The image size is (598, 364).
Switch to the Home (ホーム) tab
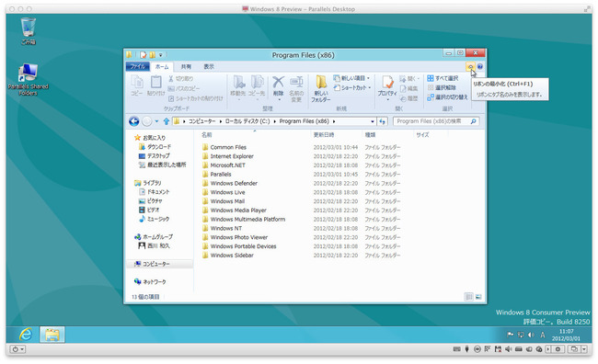pyautogui.click(x=162, y=67)
